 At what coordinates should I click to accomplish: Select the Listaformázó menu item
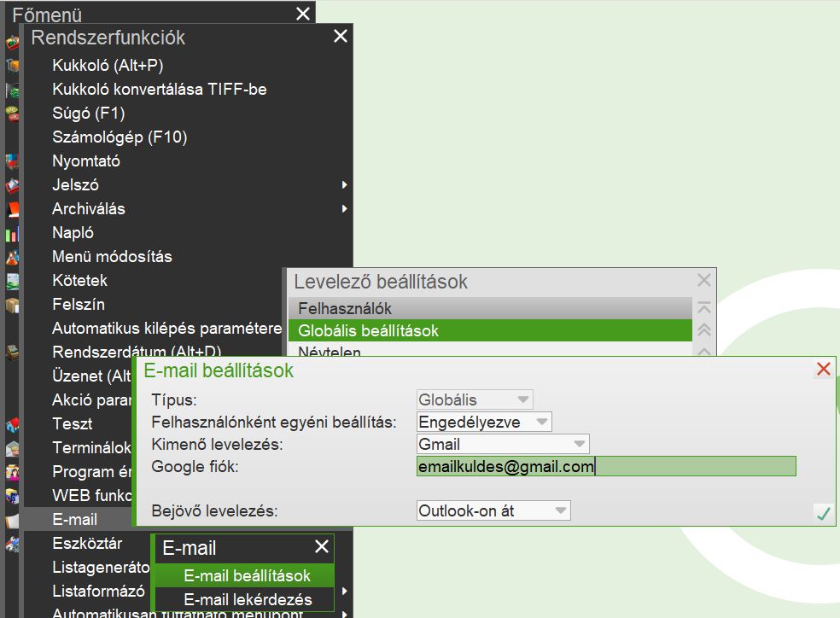coord(98,591)
